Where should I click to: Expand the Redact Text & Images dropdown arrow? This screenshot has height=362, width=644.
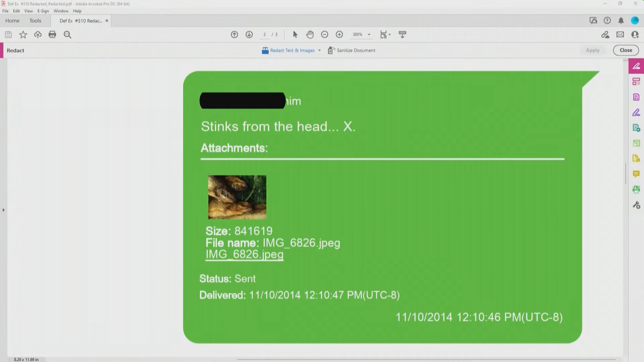[x=319, y=51]
